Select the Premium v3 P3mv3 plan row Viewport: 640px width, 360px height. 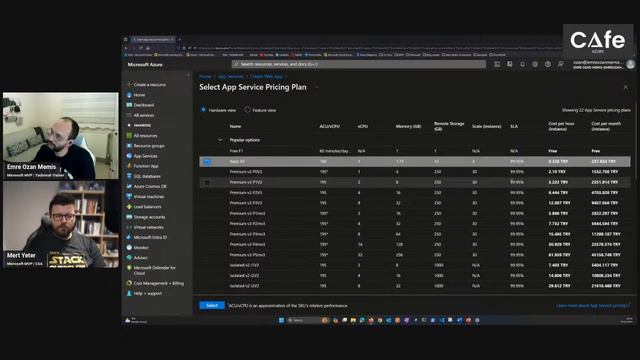pyautogui.click(x=415, y=234)
